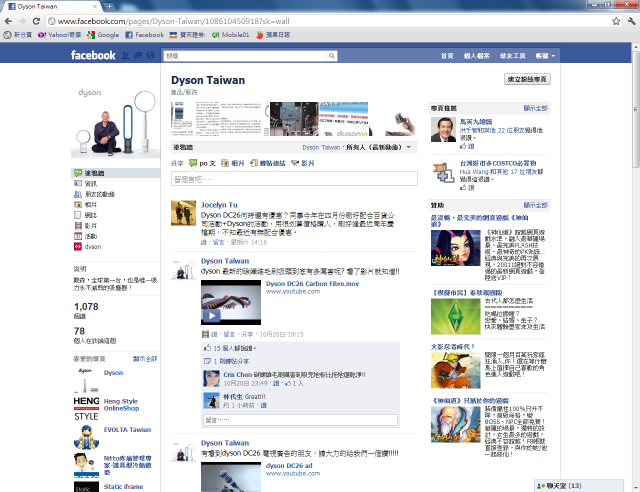This screenshot has height=492, width=640.
Task: Open the Mobile01 bookmark
Action: coord(231,35)
